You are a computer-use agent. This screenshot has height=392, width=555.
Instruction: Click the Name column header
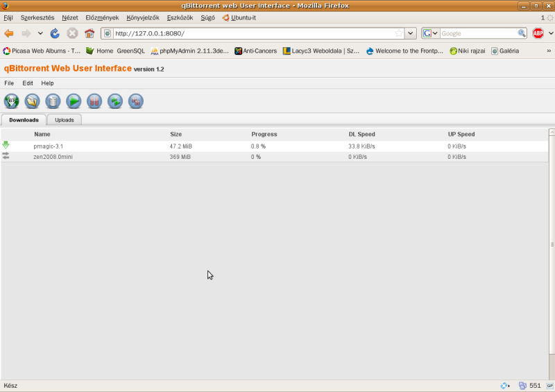[42, 134]
